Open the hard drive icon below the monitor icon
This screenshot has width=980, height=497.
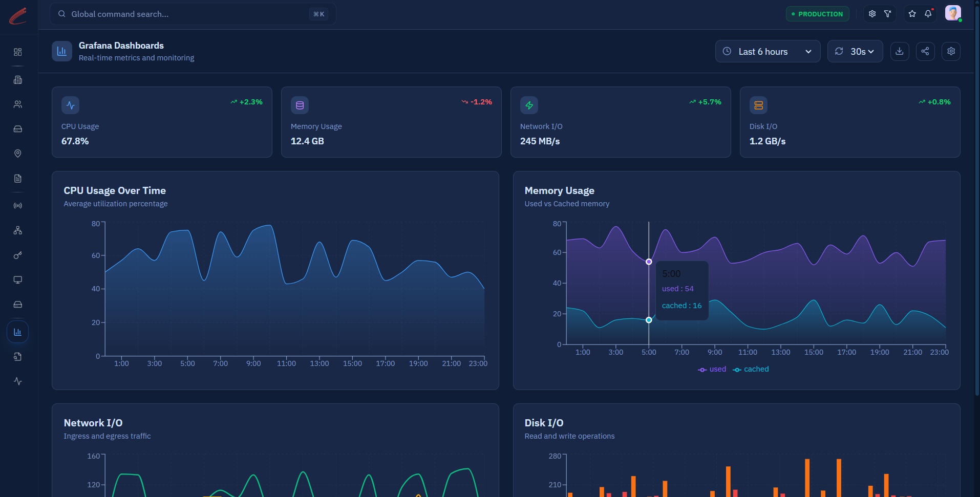(18, 305)
